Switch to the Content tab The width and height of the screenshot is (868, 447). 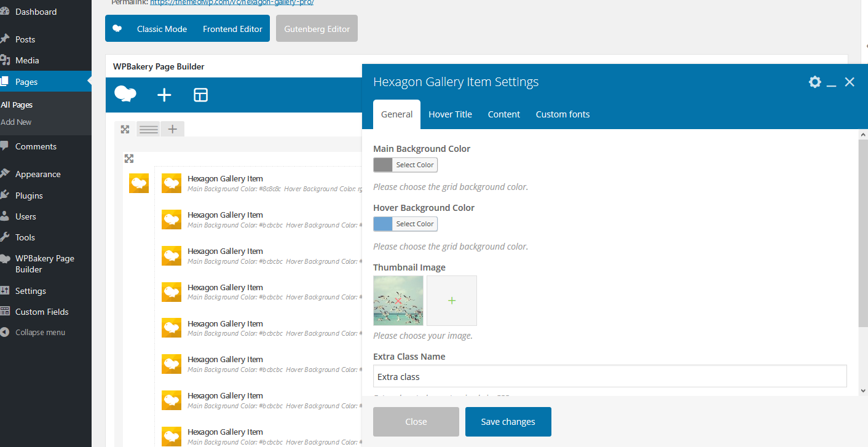click(x=504, y=114)
